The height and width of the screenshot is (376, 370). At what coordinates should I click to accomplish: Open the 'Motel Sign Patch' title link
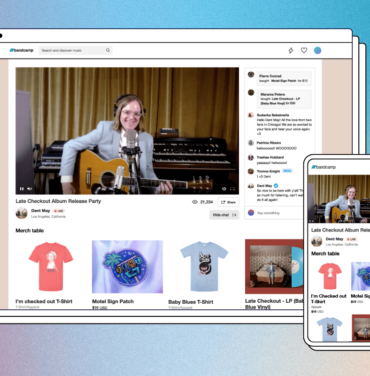pos(113,301)
